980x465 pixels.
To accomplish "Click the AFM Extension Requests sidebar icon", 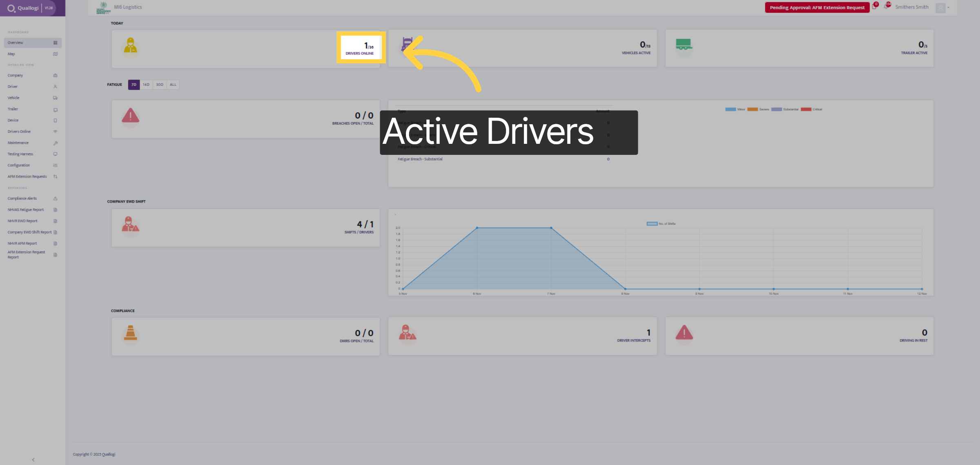I will click(x=55, y=177).
